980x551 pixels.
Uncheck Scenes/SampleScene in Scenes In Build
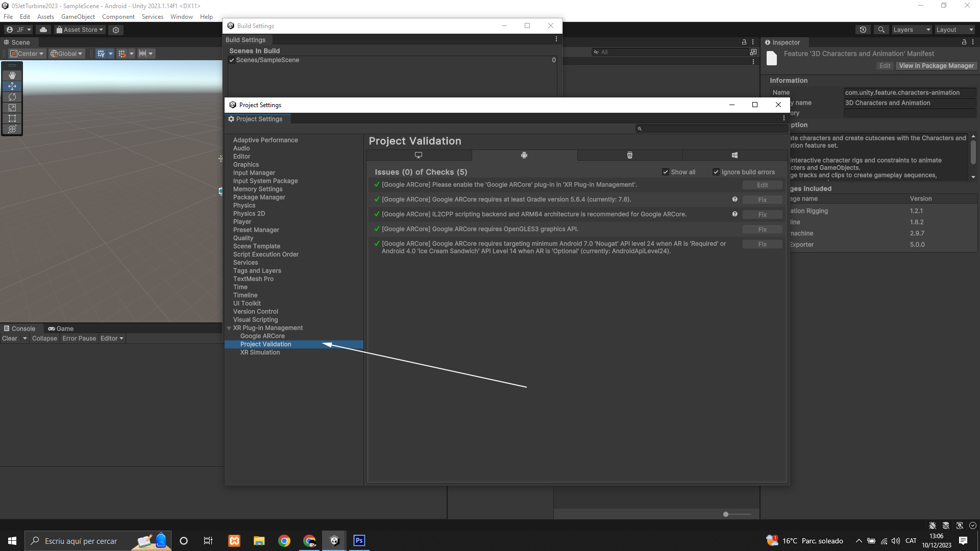click(232, 60)
